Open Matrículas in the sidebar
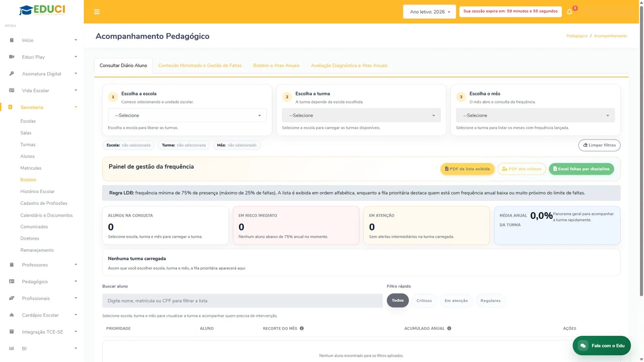 point(31,168)
